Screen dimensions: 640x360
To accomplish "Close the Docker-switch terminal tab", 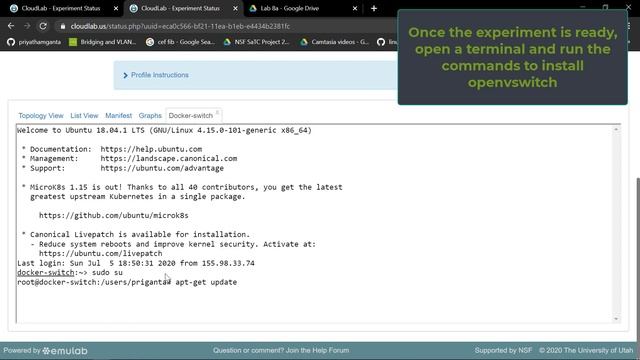I will (x=217, y=113).
